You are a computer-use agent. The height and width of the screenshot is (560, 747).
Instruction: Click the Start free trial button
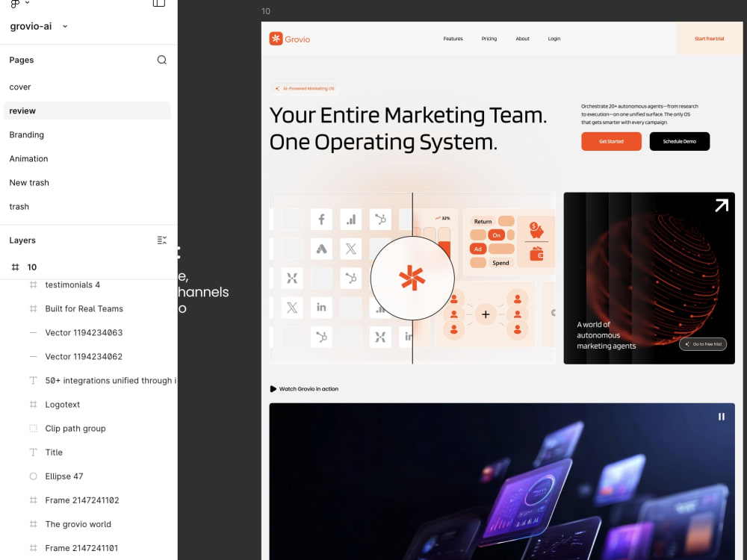tap(709, 39)
